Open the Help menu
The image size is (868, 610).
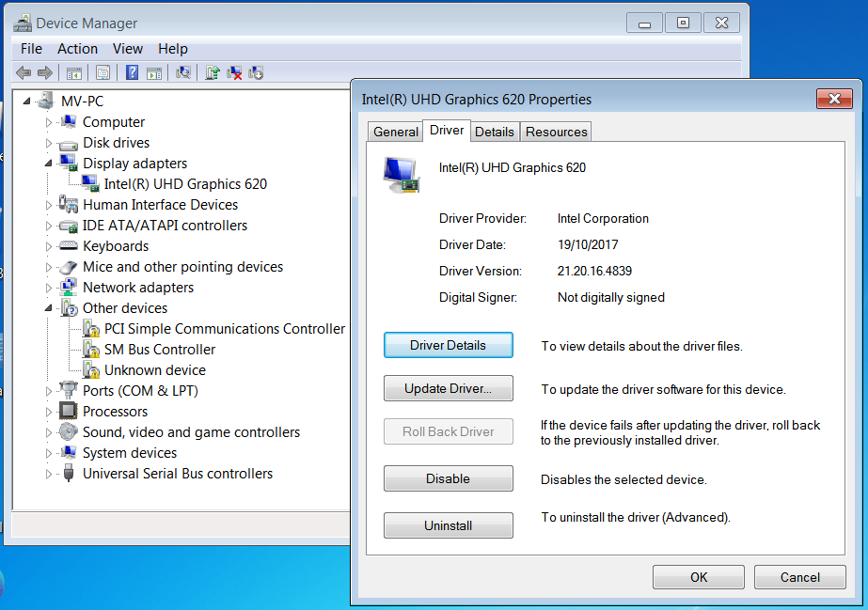click(x=173, y=49)
